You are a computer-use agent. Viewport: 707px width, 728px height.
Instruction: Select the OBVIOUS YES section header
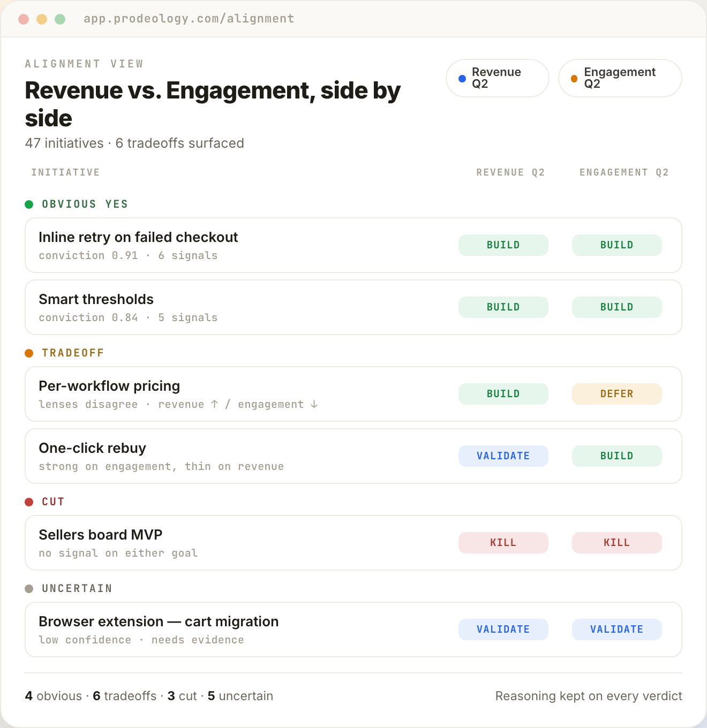[85, 204]
